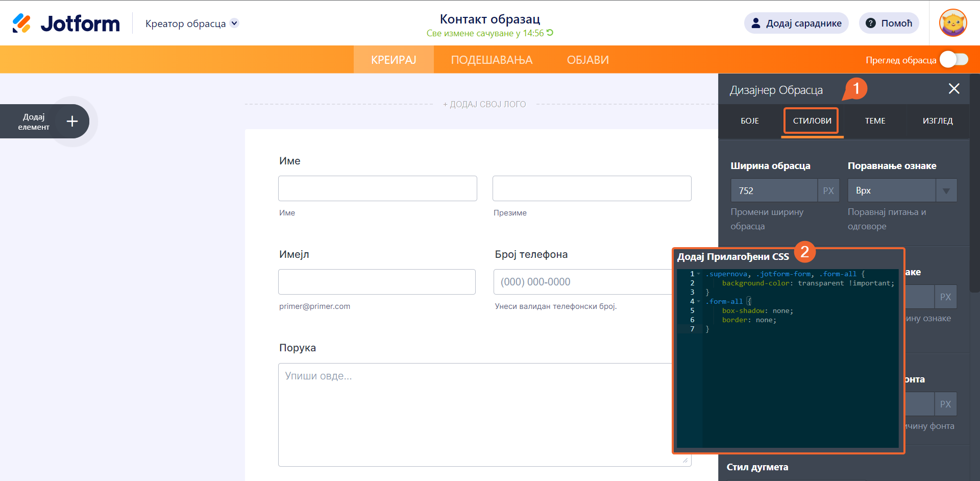The height and width of the screenshot is (481, 980).
Task: Switch to the ОБЈАВИ tab
Action: point(587,60)
